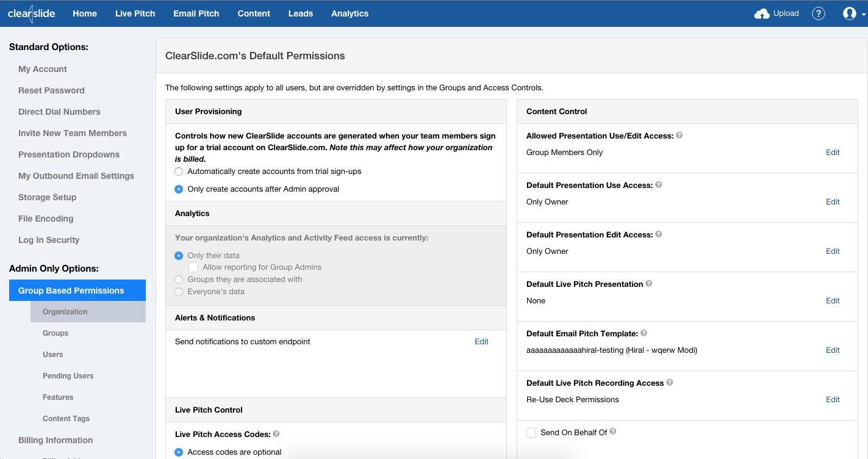Open Direct Dial Numbers settings
Screen dimensions: 868x459
[59, 112]
